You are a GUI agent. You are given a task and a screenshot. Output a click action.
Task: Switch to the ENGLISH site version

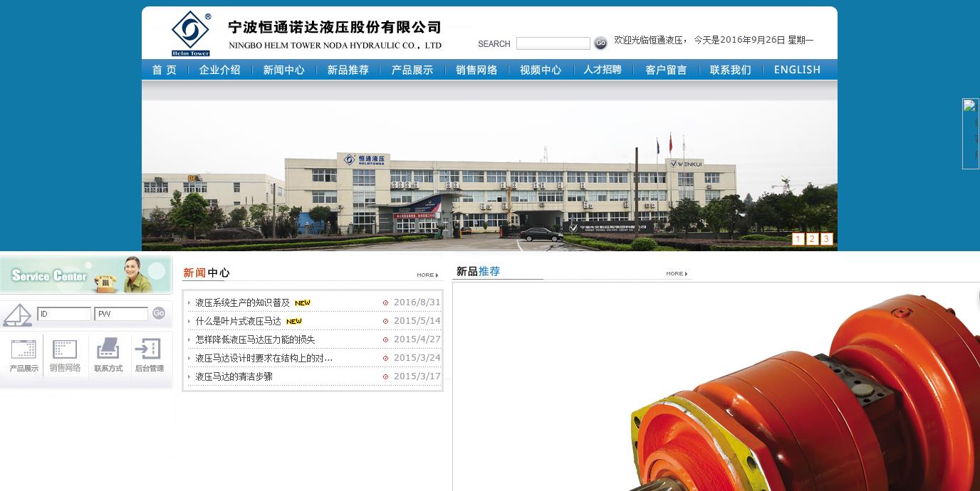pyautogui.click(x=797, y=70)
